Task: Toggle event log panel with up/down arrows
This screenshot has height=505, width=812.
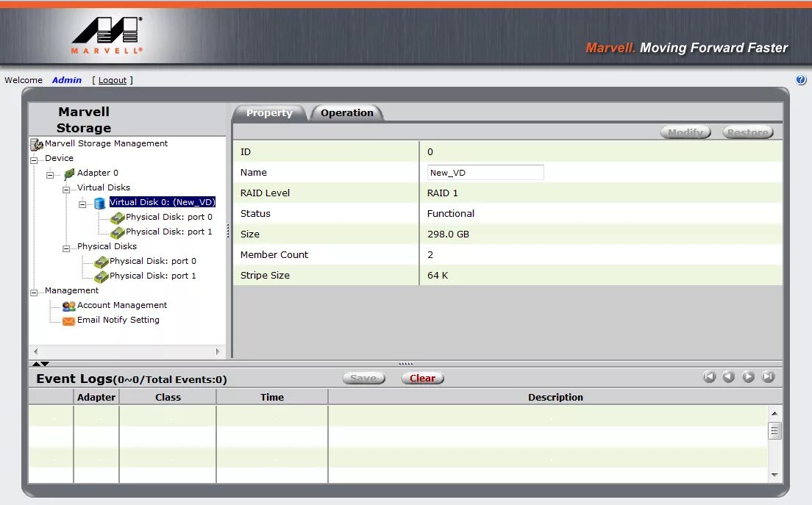Action: 40,364
